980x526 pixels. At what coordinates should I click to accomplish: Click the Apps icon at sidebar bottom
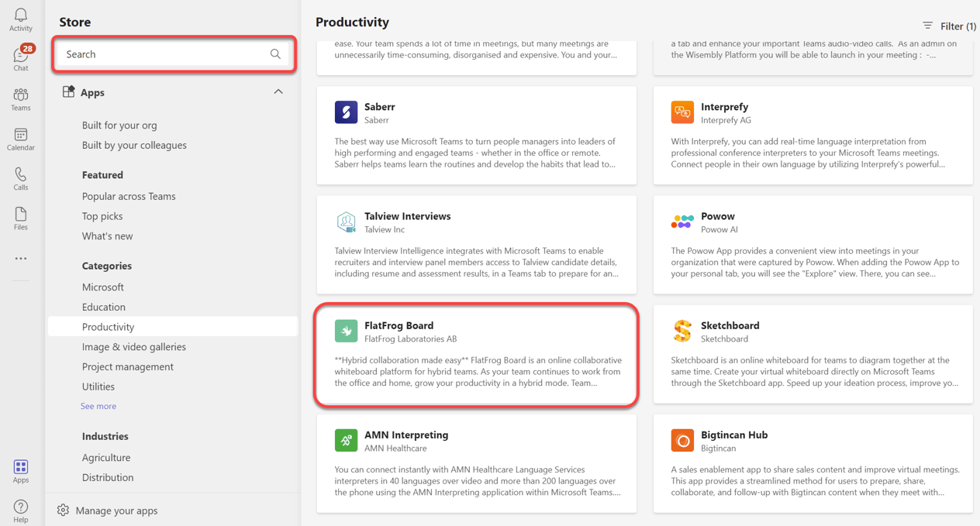pyautogui.click(x=20, y=469)
